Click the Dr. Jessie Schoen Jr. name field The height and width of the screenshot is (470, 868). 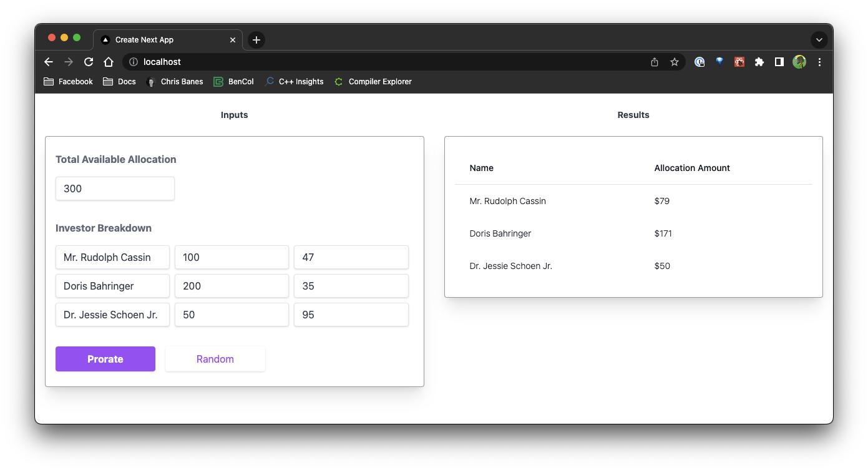pyautogui.click(x=112, y=315)
